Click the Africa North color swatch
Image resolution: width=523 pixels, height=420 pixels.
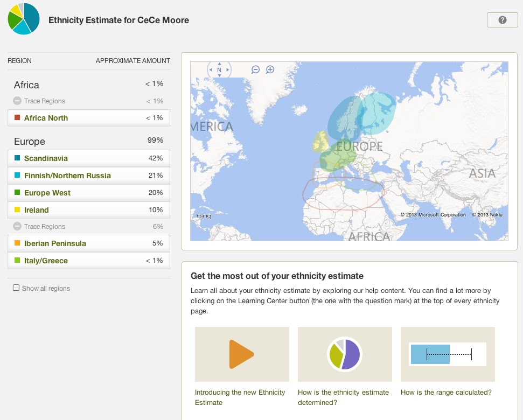(x=16, y=117)
